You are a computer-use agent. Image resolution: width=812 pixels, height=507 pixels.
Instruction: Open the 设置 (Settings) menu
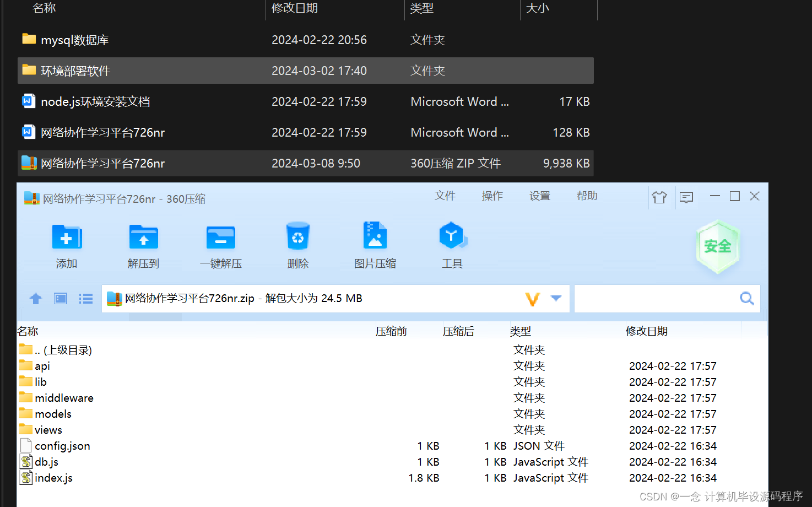539,196
